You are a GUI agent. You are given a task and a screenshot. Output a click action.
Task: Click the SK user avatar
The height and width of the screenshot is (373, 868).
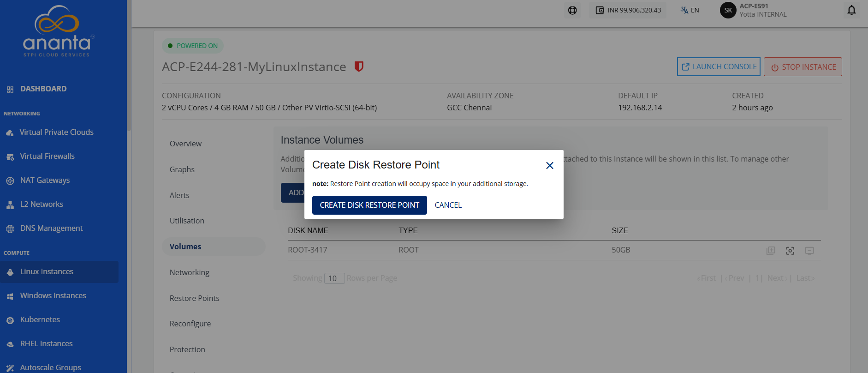click(728, 10)
